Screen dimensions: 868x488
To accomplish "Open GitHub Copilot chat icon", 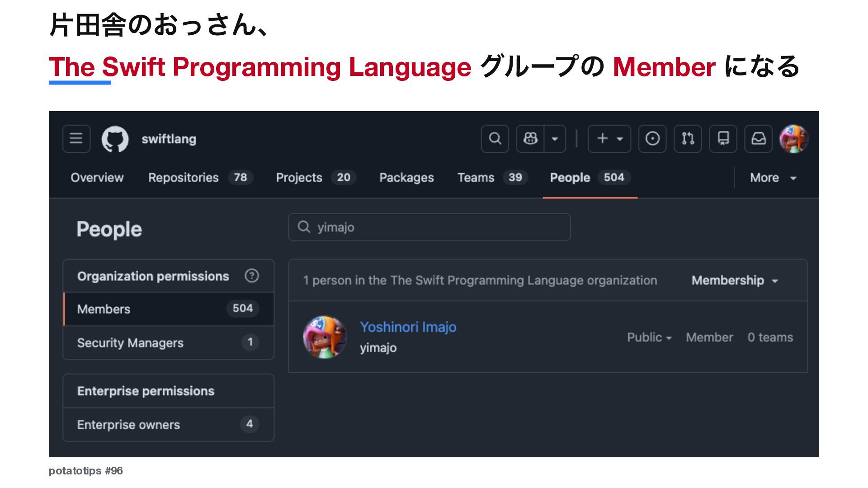I will click(530, 139).
